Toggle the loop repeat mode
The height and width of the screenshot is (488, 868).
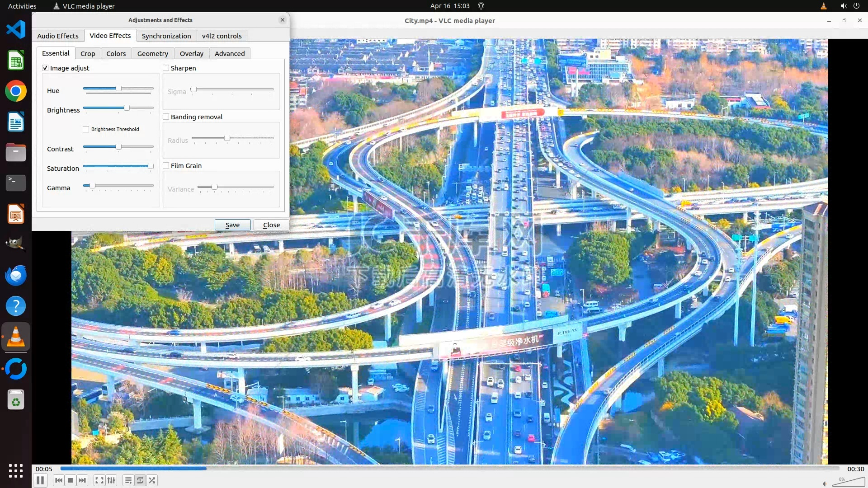(x=140, y=480)
